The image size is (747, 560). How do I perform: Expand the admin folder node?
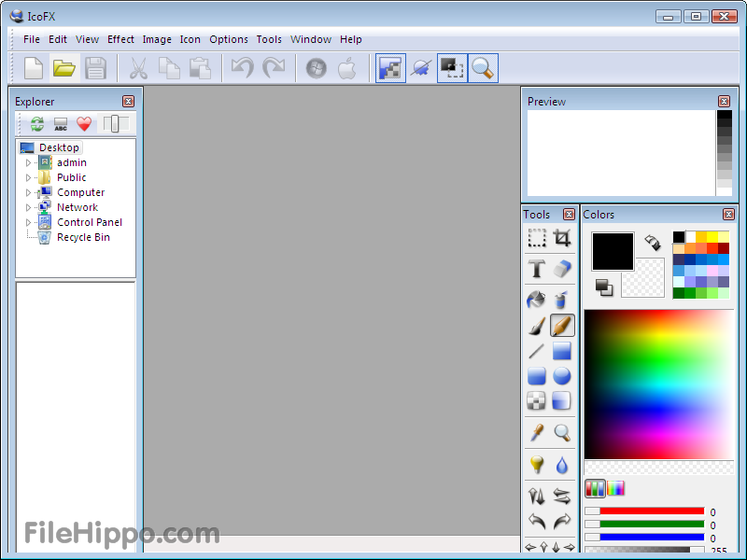click(28, 162)
